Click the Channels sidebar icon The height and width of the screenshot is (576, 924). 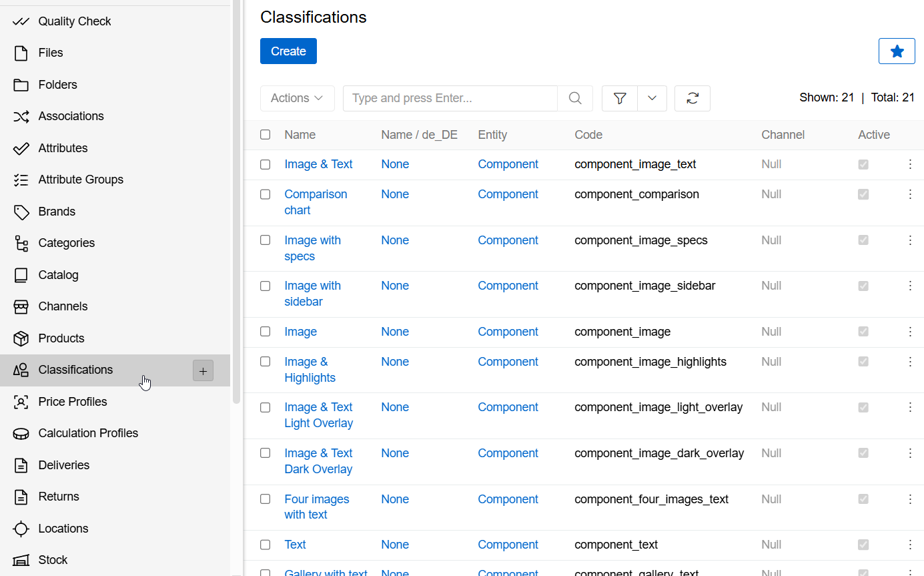[x=21, y=306]
